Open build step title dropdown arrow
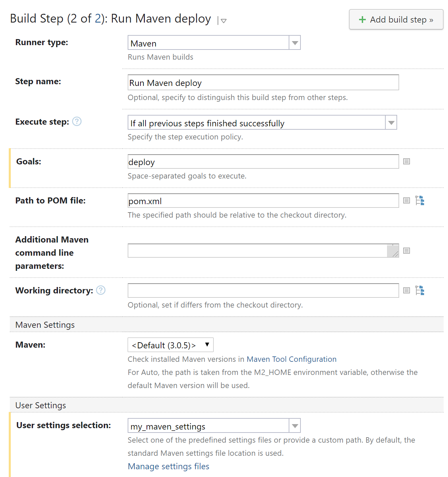448x477 pixels. click(x=224, y=21)
